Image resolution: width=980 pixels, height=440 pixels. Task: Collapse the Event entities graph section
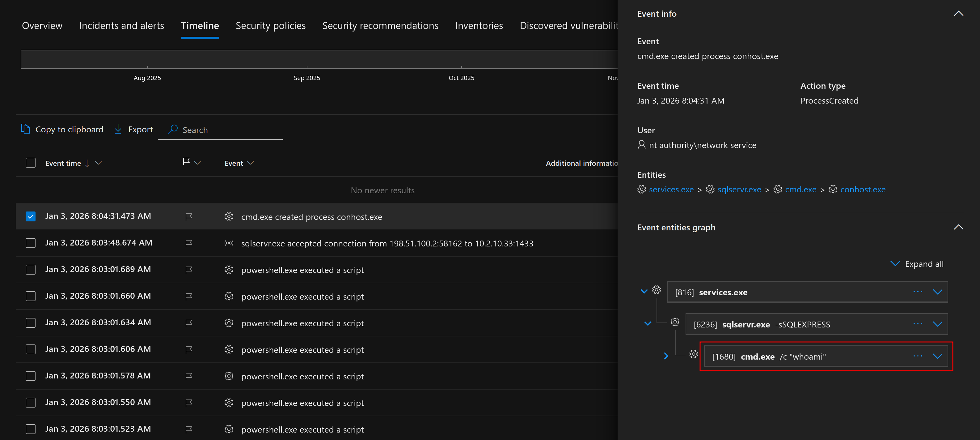coord(958,227)
